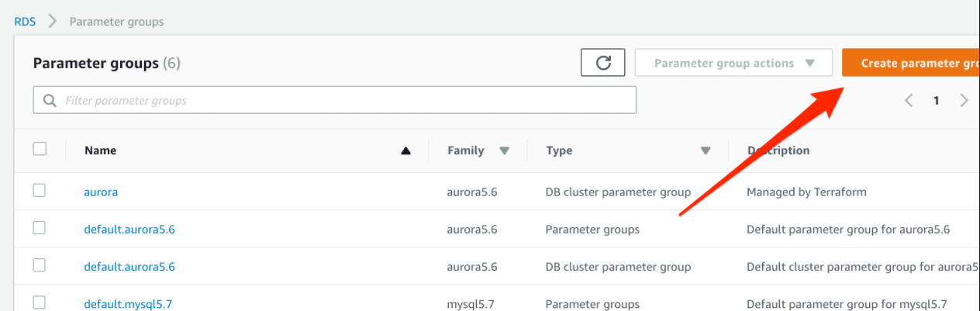This screenshot has height=311, width=980.
Task: Click 'DB cluster parameter group' in the aurora row
Action: point(618,192)
